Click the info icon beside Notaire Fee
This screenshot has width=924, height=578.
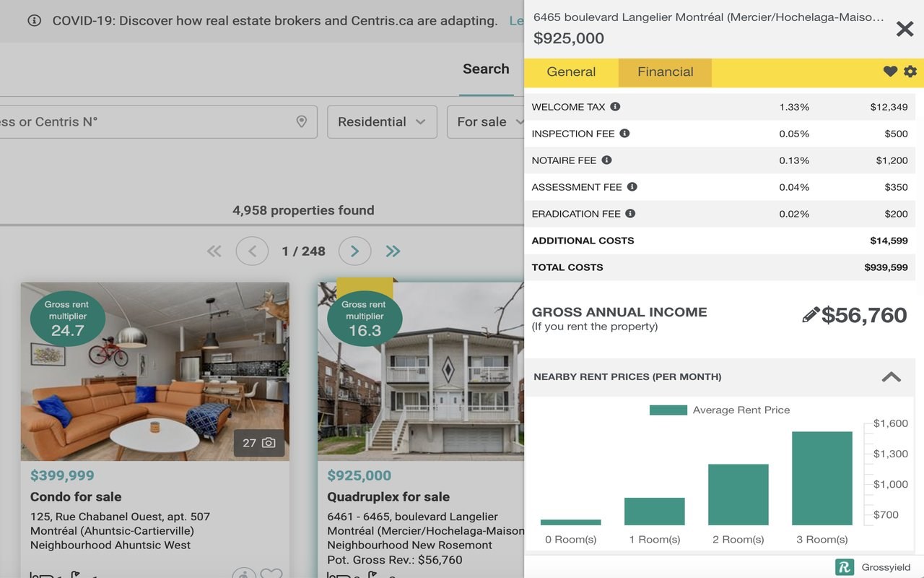(x=606, y=160)
